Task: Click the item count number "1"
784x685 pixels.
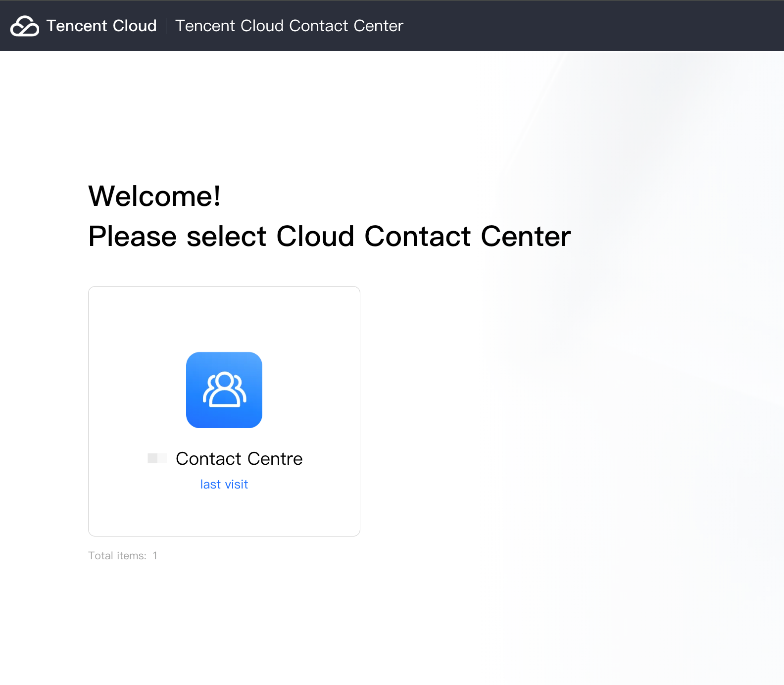Action: tap(155, 556)
